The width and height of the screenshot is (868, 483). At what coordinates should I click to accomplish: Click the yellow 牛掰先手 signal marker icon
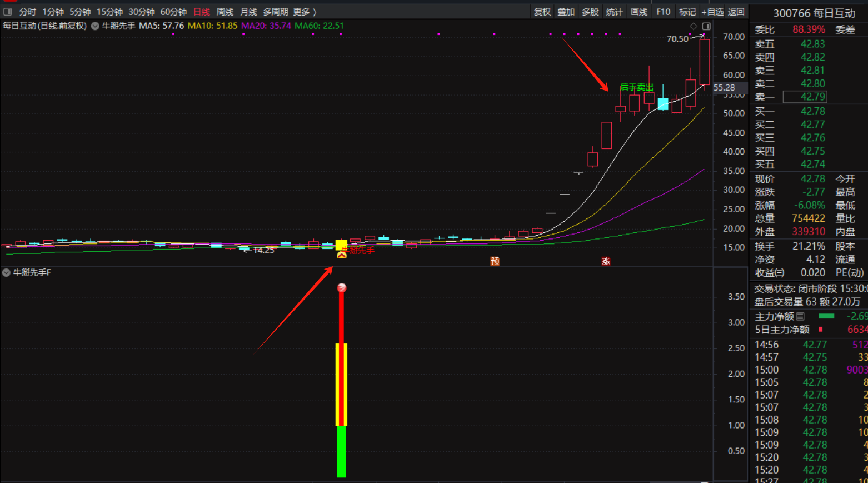point(341,245)
